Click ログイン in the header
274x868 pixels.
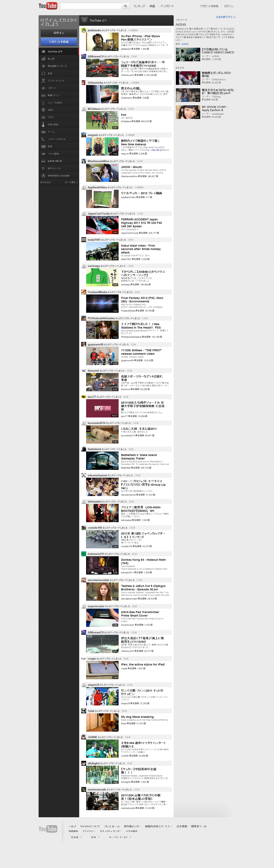point(229,6)
